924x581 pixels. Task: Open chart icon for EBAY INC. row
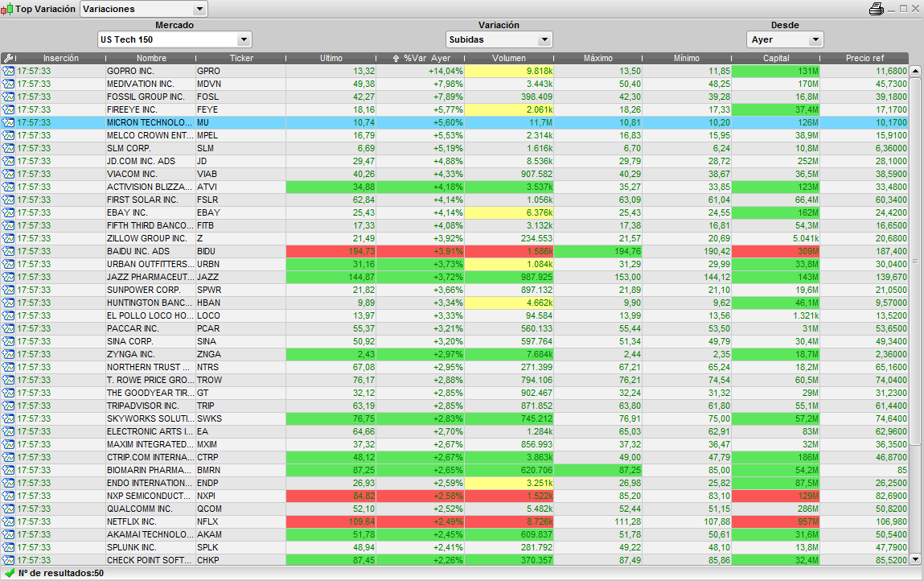8,213
